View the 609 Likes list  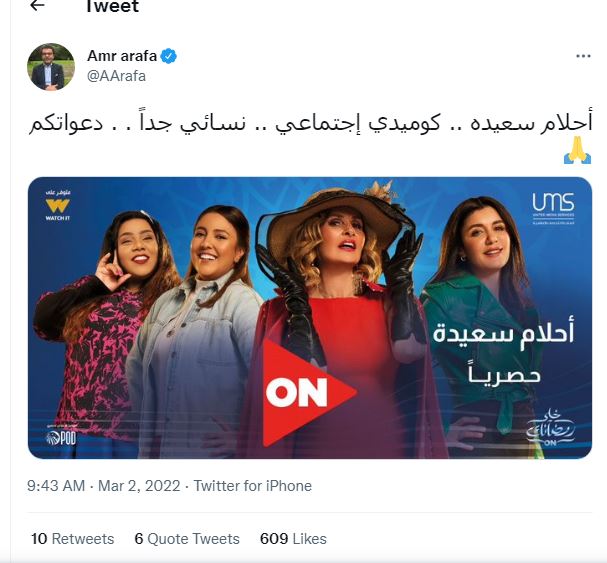(293, 539)
